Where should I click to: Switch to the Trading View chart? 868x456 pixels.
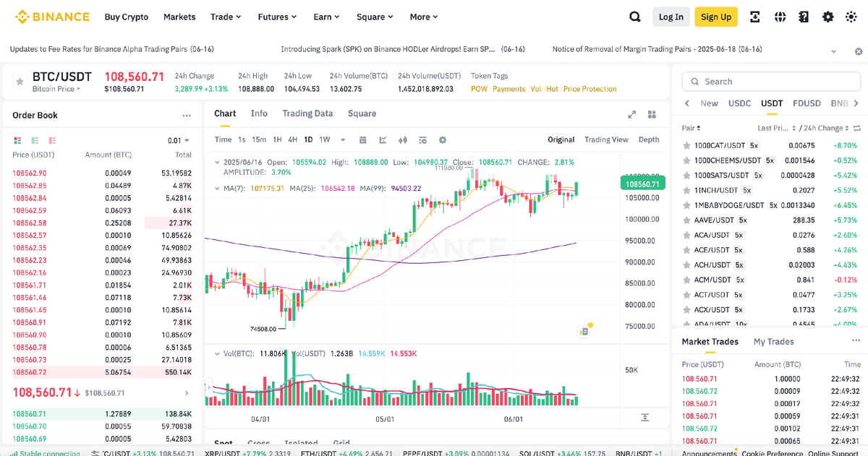(606, 139)
